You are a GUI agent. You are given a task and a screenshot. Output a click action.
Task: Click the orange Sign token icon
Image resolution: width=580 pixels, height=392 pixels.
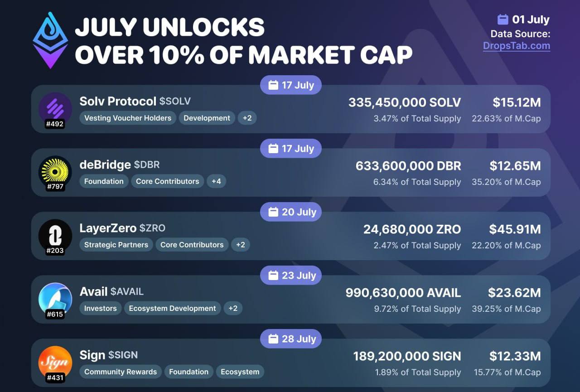55,363
